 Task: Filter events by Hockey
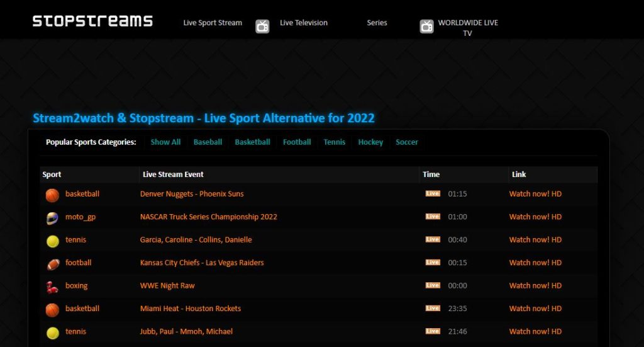coord(370,142)
